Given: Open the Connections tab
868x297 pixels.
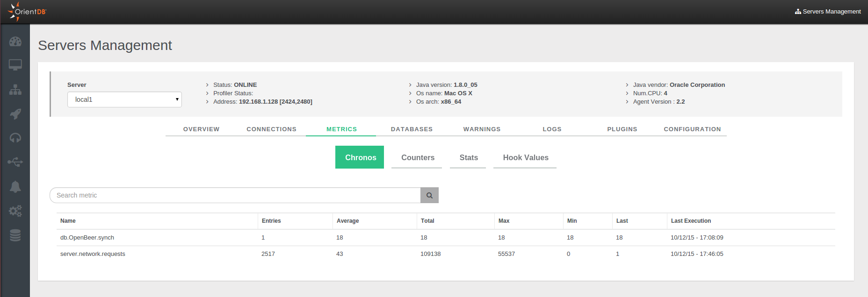Looking at the screenshot, I should 271,129.
